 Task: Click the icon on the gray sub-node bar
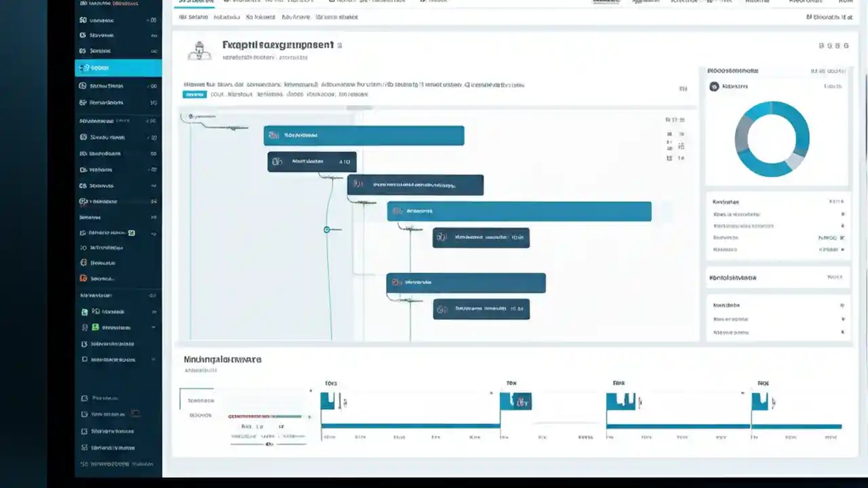coord(441,237)
